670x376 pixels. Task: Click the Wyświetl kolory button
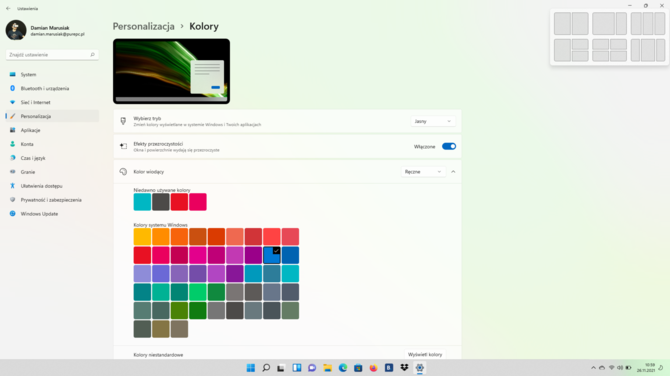pos(425,355)
